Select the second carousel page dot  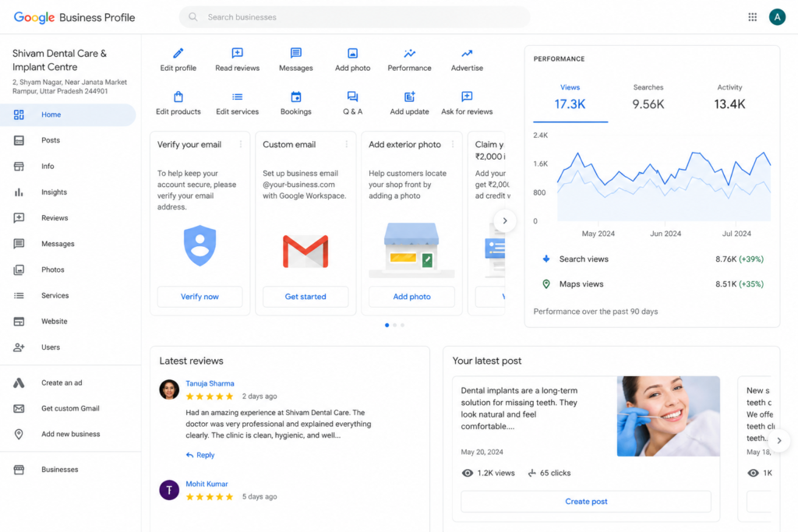[394, 325]
